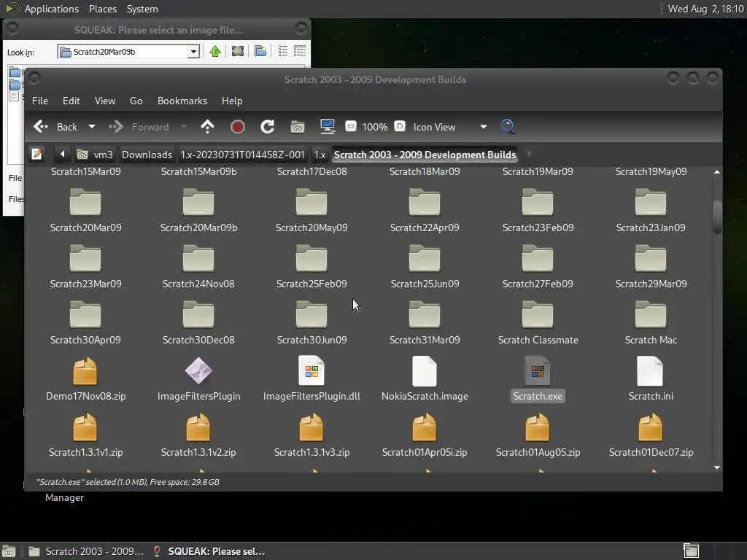
Task: Open the Bookmarks menu
Action: click(x=182, y=101)
